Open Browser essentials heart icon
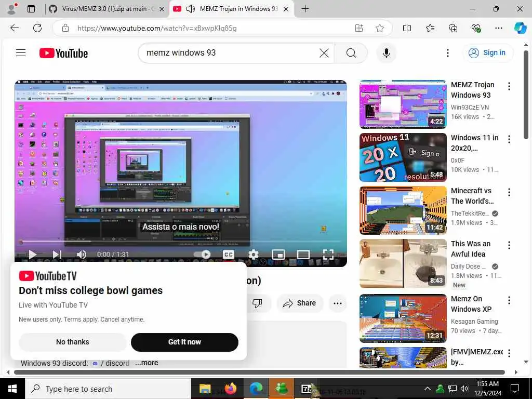The width and height of the screenshot is (532, 399). coord(476,28)
